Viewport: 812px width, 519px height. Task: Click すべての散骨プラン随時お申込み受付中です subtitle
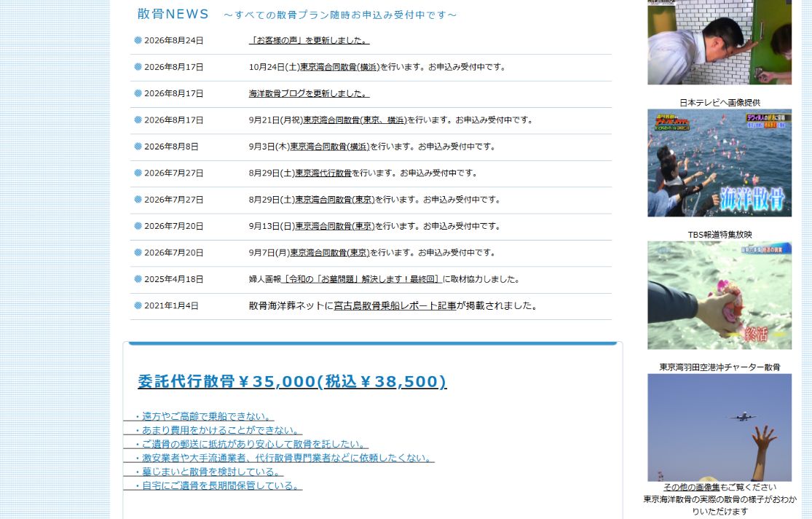(340, 15)
